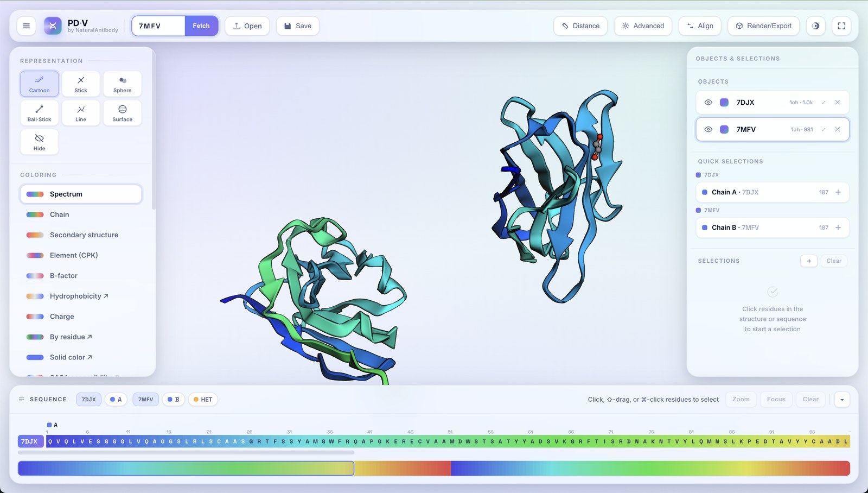Viewport: 868px width, 493px height.
Task: Click the 7MFV object color swatch
Action: (724, 130)
